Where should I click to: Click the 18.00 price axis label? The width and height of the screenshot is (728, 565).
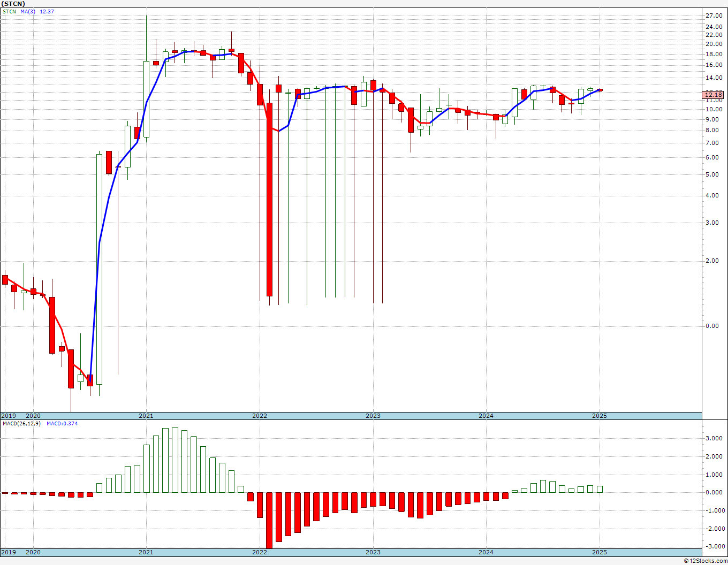tap(714, 54)
